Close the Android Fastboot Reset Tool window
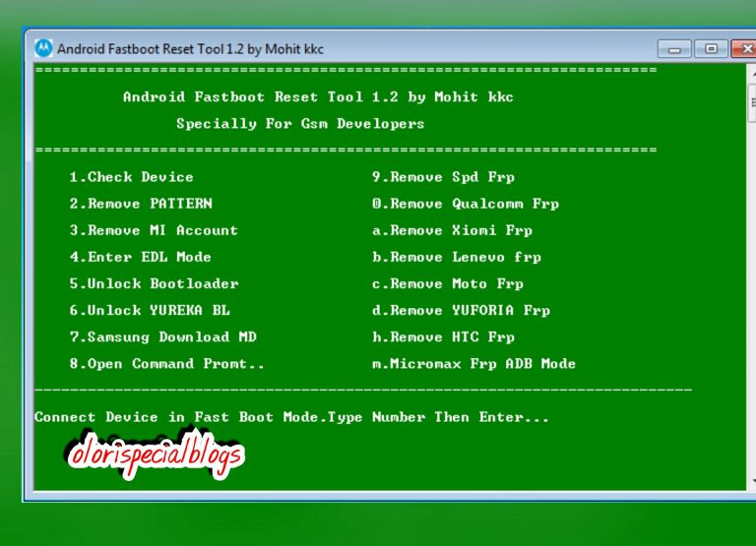This screenshot has height=546, width=756. [x=744, y=49]
